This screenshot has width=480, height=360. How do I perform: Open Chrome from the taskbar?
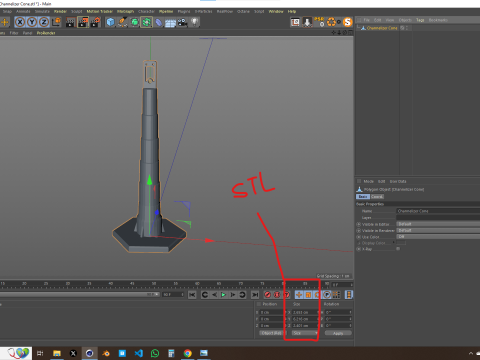[x=188, y=353]
